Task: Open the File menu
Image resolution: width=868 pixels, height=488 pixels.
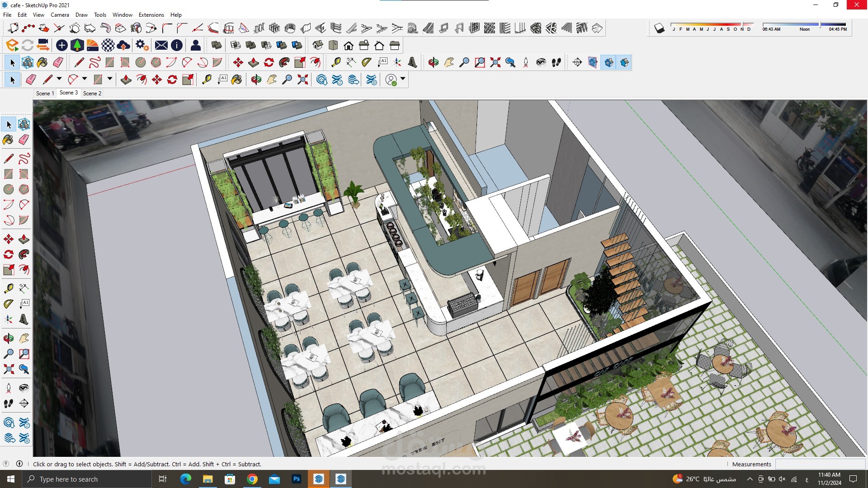Action: coord(7,15)
